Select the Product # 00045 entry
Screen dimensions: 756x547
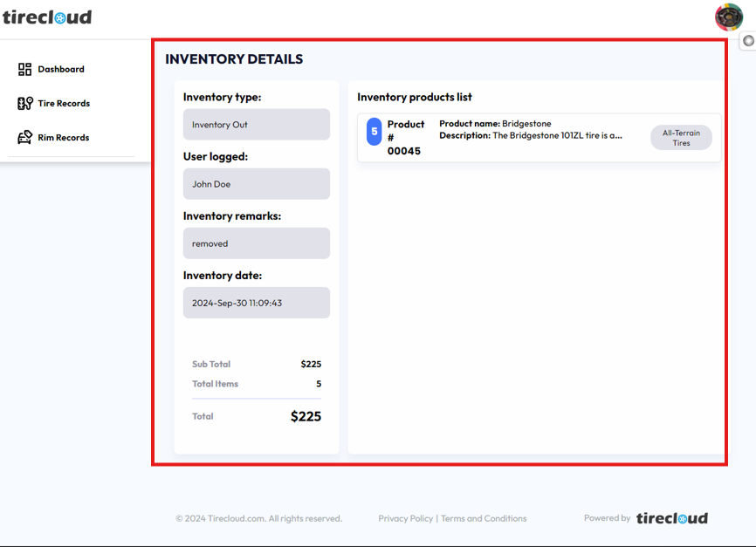405,138
